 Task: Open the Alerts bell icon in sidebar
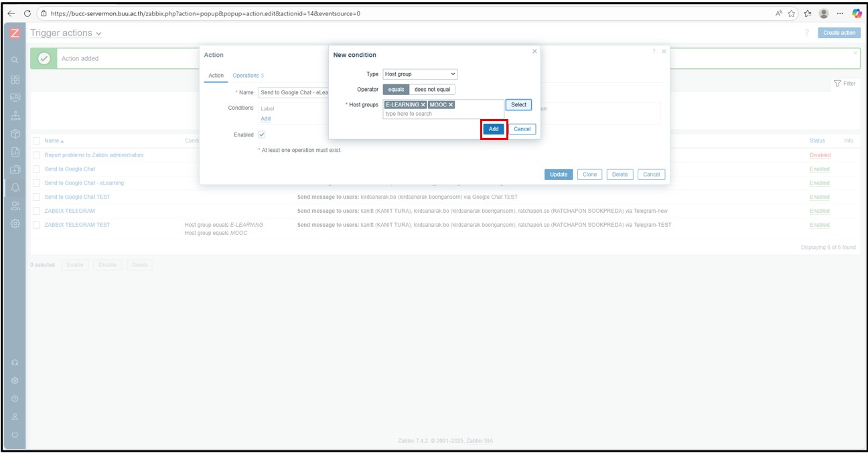coord(15,187)
